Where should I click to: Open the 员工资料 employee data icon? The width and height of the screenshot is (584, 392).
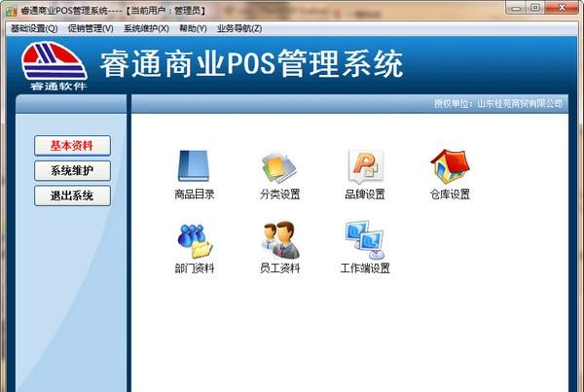coord(279,240)
